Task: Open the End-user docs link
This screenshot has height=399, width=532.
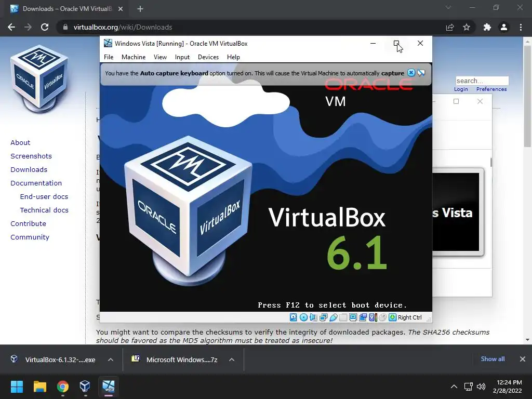Action: point(44,197)
